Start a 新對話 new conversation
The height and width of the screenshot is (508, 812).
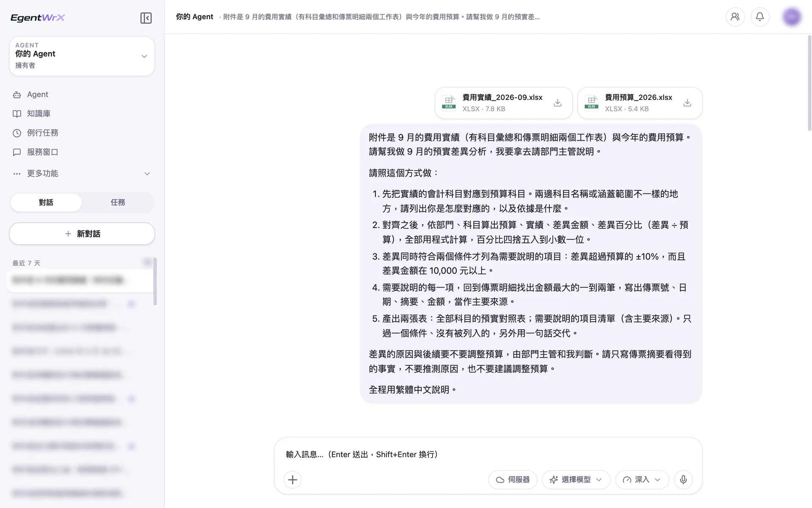coord(82,234)
